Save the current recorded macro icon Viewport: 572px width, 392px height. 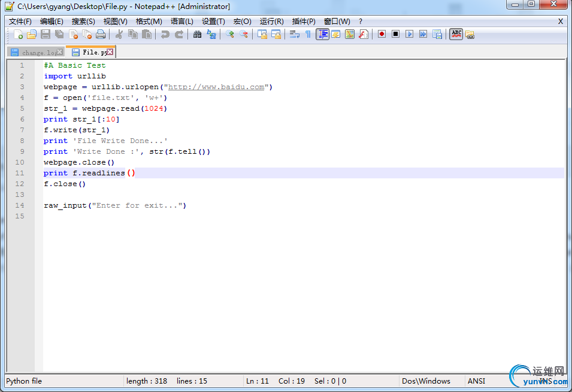click(437, 35)
